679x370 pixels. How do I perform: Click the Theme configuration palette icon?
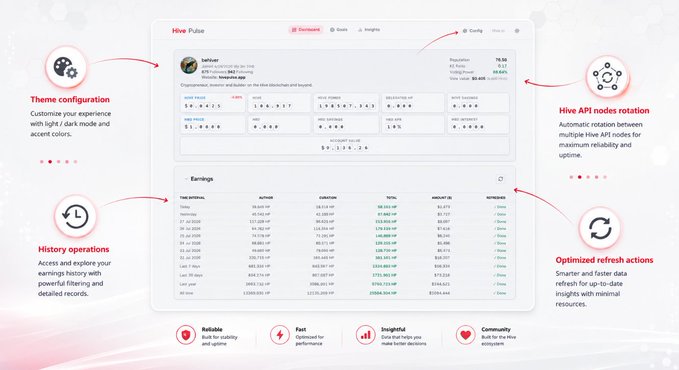click(66, 68)
